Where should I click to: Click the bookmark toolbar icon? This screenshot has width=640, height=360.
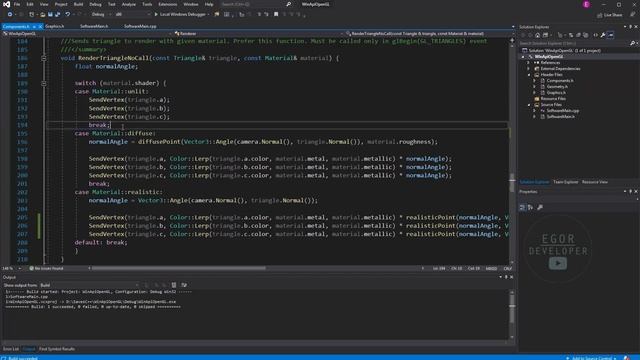tap(276, 14)
